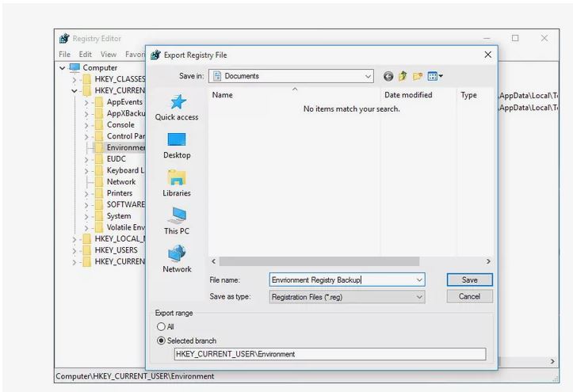Screen dimensions: 573x392
Task: Choose the This PC icon
Action: [x=177, y=215]
